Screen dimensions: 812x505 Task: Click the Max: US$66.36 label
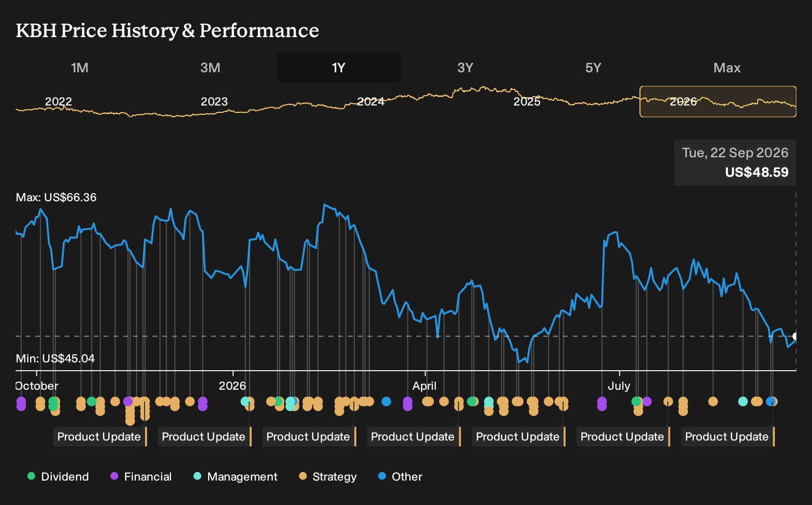click(x=56, y=197)
